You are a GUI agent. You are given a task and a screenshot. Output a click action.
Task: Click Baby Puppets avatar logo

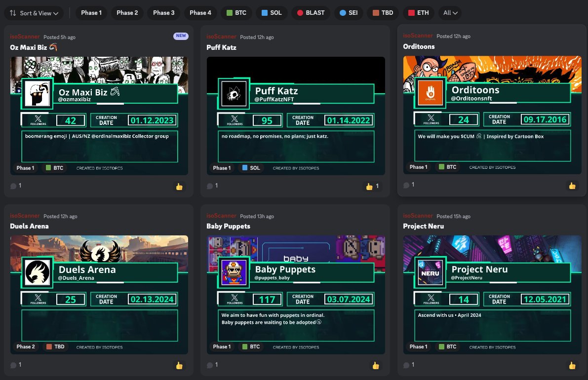click(233, 272)
